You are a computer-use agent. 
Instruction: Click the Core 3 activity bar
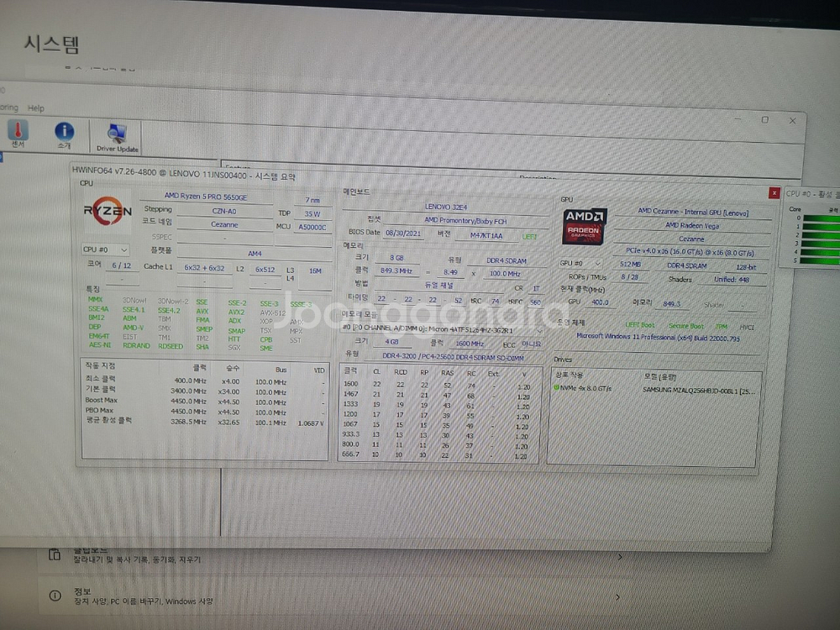(x=821, y=244)
